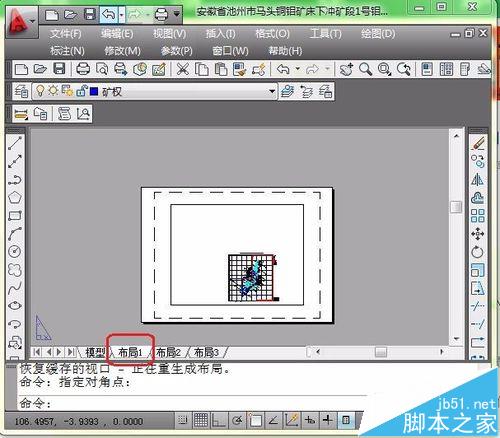Click Plot printer in the quick access toolbar
This screenshot has height=438, width=500.
tap(162, 15)
